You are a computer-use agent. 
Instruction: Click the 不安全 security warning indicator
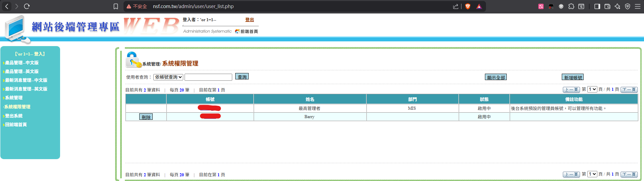[x=137, y=6]
